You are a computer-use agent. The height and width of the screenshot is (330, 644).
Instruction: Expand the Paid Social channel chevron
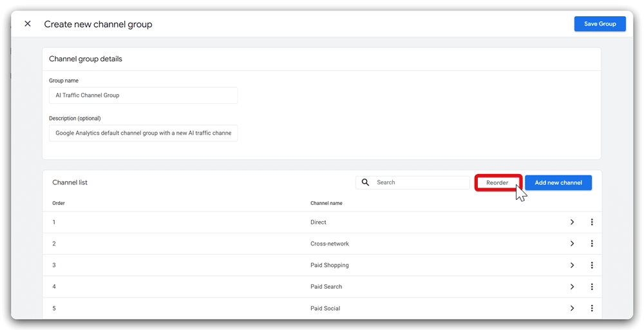572,308
